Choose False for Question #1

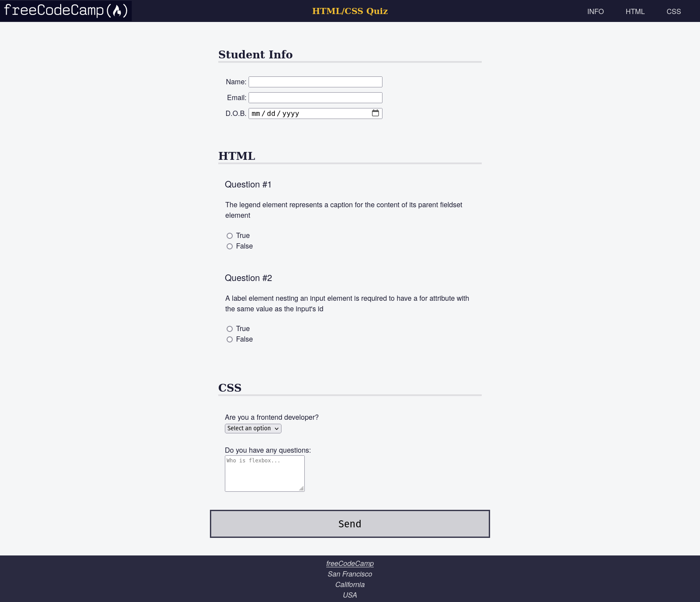(230, 246)
